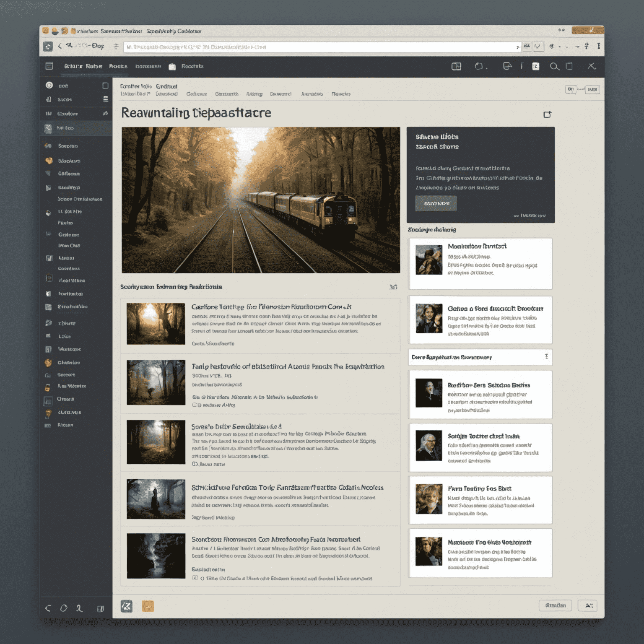Click the back chevron in the sidebar footer
The height and width of the screenshot is (644, 644).
[48, 608]
